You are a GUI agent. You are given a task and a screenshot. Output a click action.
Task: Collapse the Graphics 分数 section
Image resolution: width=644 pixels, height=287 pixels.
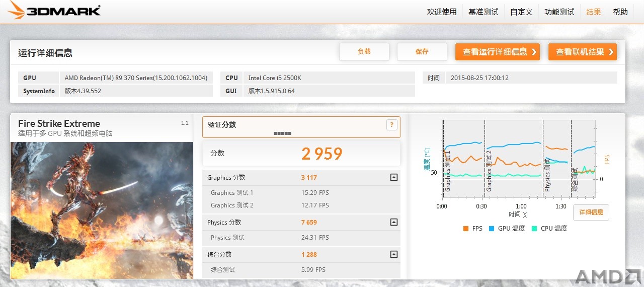coord(394,177)
